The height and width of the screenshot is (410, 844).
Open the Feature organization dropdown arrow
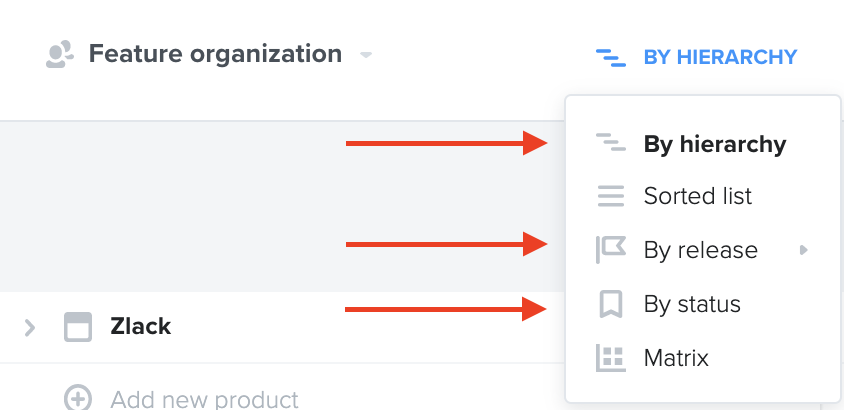click(x=366, y=55)
